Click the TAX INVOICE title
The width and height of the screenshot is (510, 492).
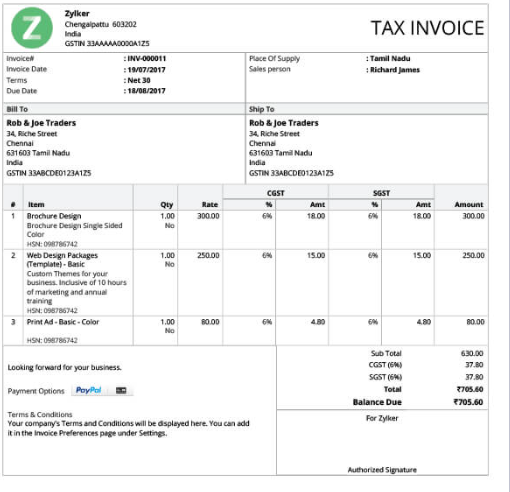coord(427,28)
